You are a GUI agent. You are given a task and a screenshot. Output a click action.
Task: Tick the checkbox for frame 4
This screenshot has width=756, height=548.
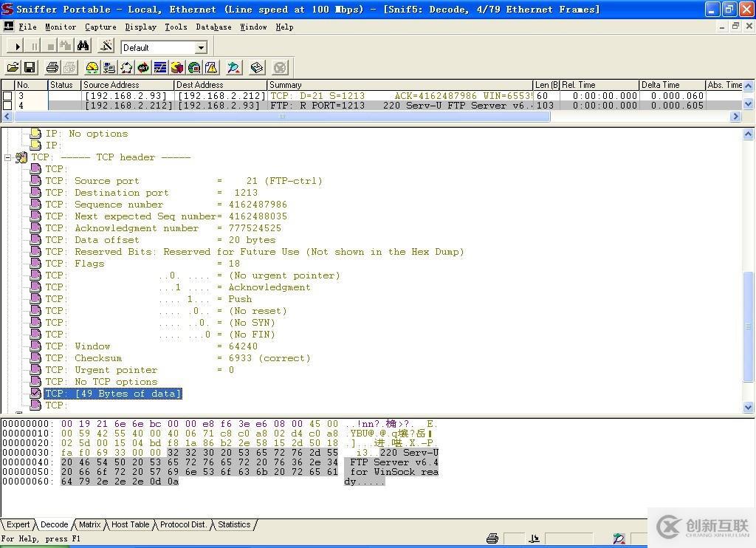[7, 106]
